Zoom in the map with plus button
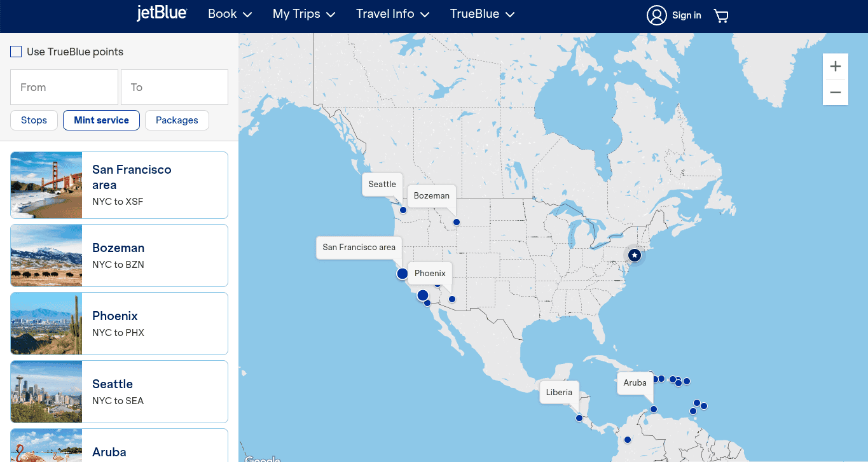The height and width of the screenshot is (462, 868). [x=835, y=67]
